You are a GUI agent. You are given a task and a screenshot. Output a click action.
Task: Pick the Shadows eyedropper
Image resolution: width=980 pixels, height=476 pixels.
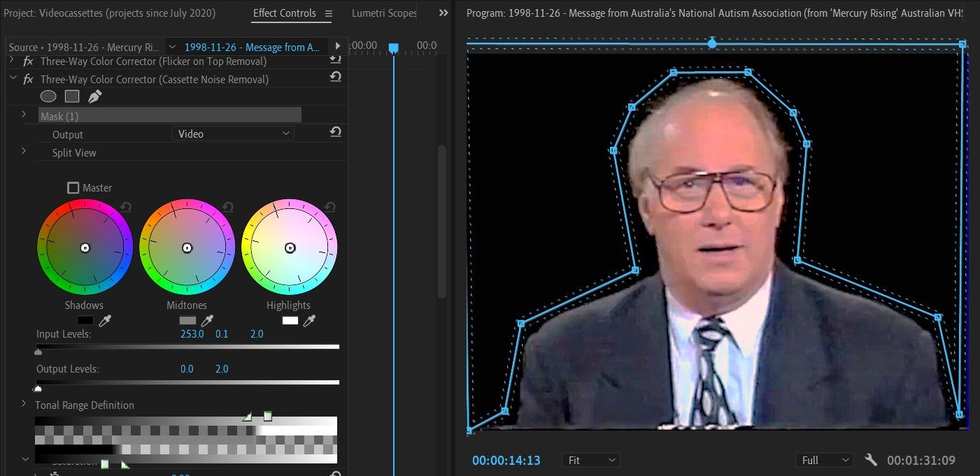(x=106, y=321)
